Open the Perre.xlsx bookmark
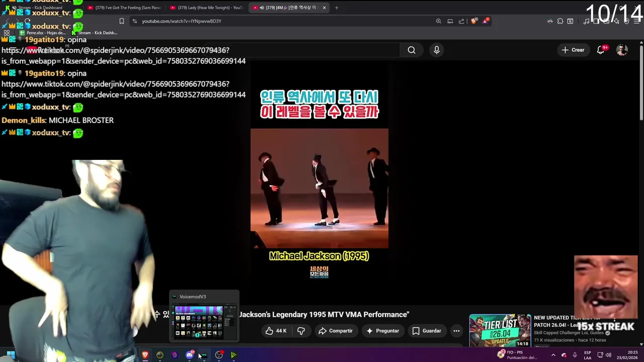 click(42, 33)
